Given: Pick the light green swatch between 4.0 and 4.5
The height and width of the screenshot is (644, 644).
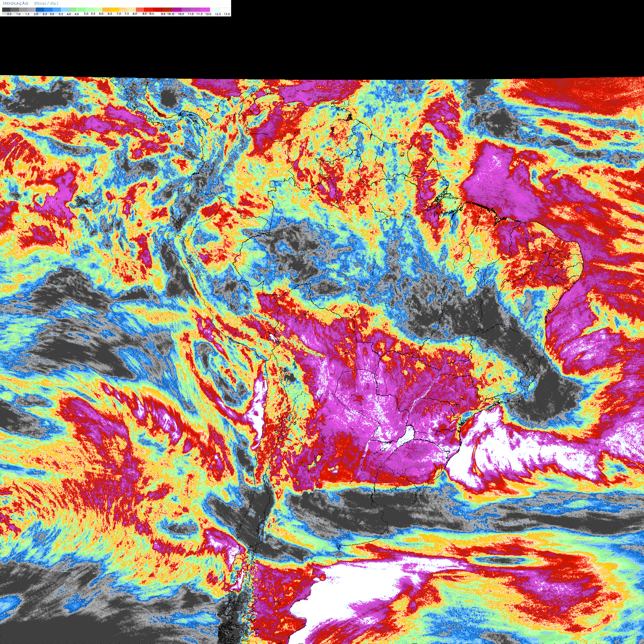Looking at the screenshot, I should click(x=73, y=10).
